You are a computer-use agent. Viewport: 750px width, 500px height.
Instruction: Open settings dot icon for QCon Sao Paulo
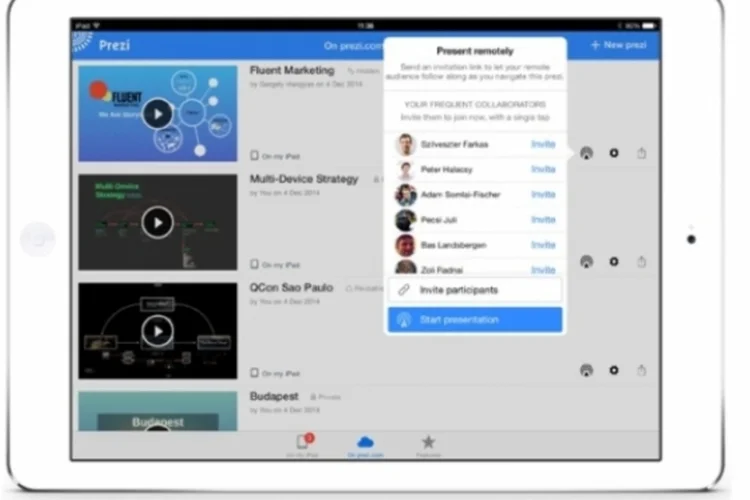pyautogui.click(x=614, y=370)
